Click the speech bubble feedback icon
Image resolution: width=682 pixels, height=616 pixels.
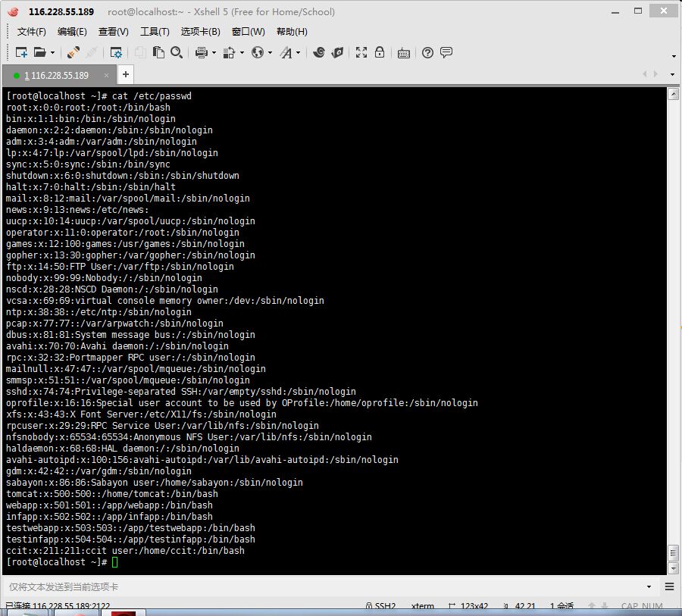pos(446,52)
